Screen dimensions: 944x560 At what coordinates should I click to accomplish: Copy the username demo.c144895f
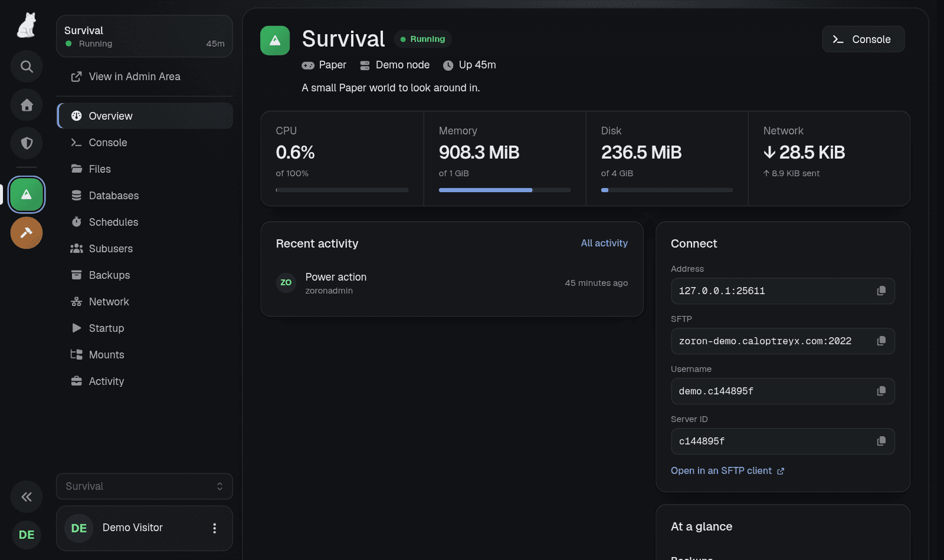881,391
